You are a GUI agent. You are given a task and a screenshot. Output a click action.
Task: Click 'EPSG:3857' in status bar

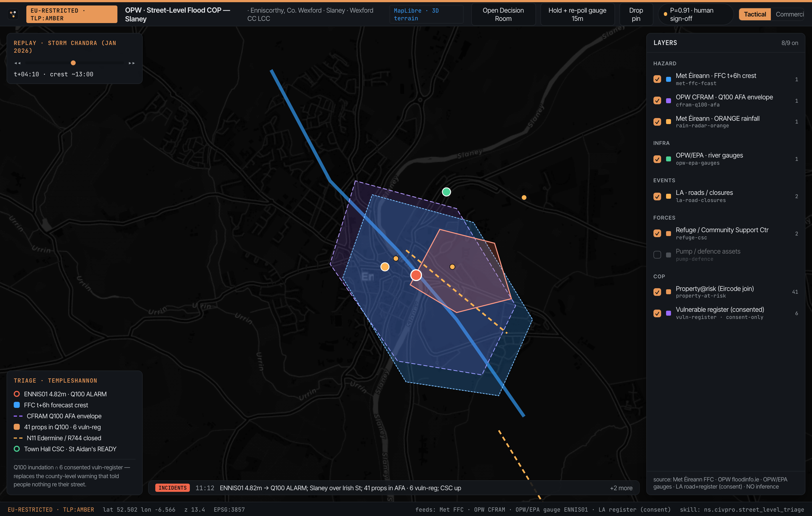click(x=229, y=510)
